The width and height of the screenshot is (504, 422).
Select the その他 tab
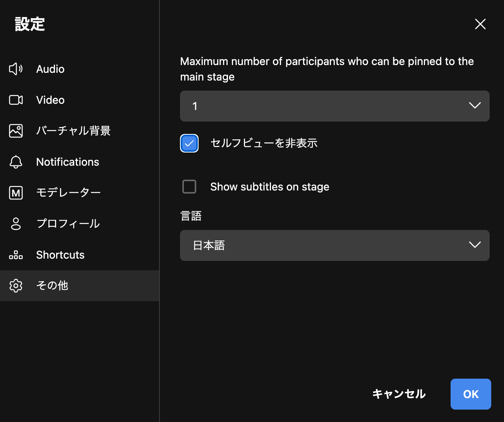(79, 286)
